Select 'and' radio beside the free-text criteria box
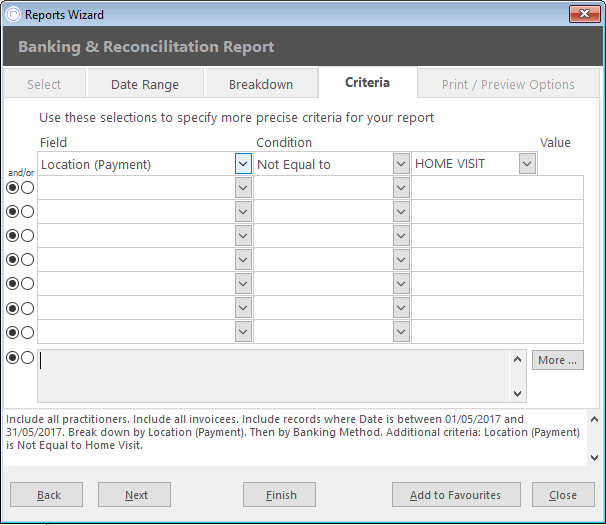This screenshot has width=606, height=525. (x=13, y=358)
